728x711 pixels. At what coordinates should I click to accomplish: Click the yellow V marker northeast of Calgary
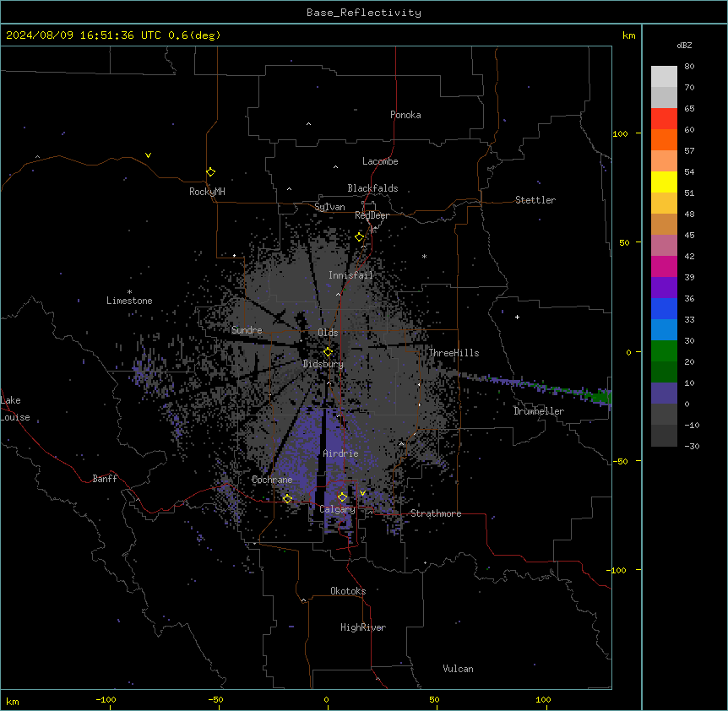362,493
